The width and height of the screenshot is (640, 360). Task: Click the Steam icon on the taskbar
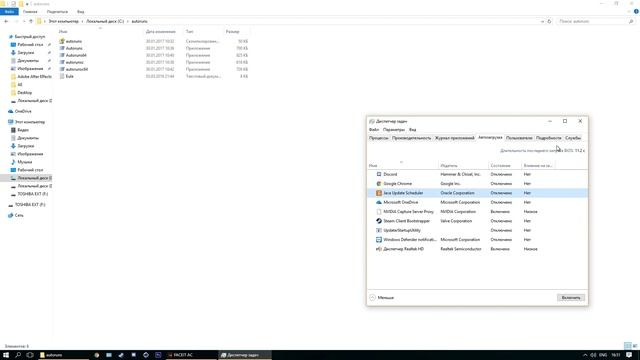click(x=121, y=355)
